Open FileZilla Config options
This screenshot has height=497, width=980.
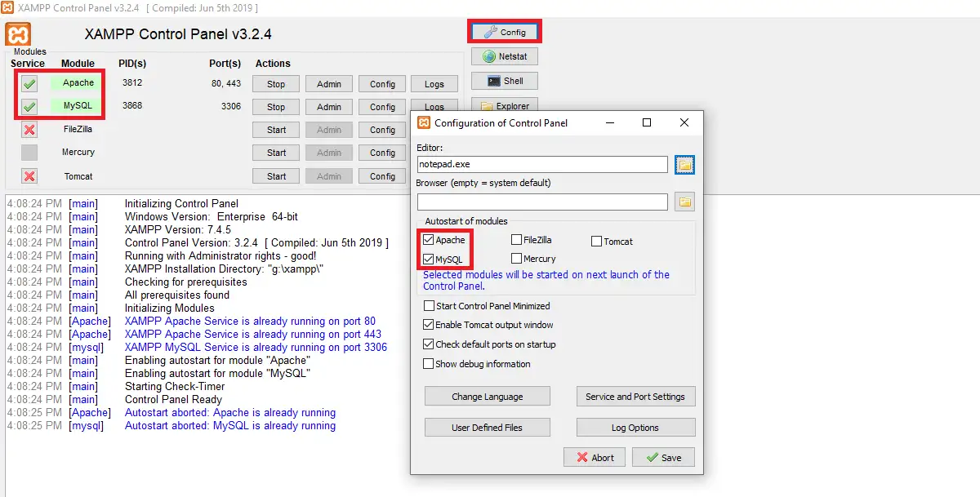tap(382, 130)
